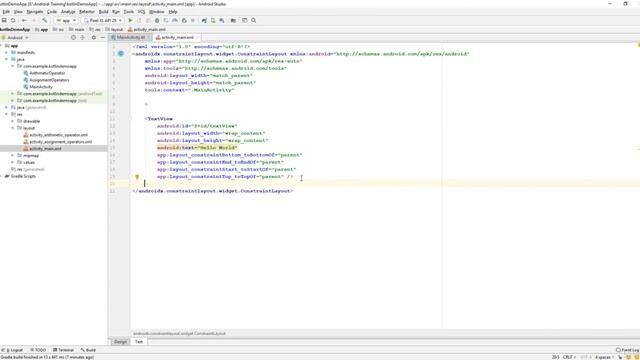The image size is (640, 360).
Task: Select activity_assignment_operators.xml in the tree
Action: click(60, 142)
